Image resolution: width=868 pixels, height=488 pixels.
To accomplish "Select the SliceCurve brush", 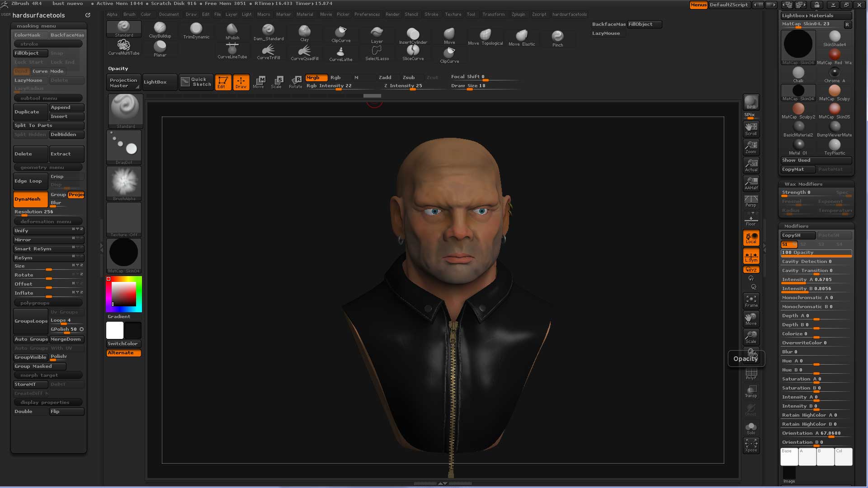I will pos(413,52).
